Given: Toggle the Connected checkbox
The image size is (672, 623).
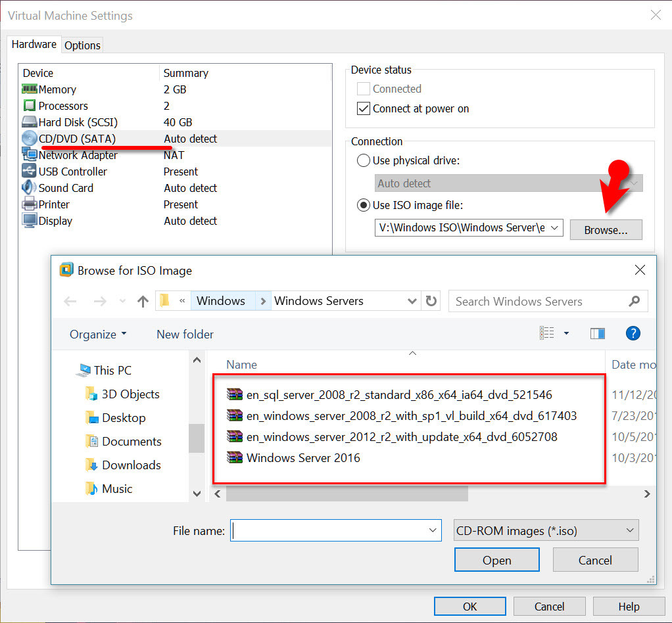Looking at the screenshot, I should 363,89.
